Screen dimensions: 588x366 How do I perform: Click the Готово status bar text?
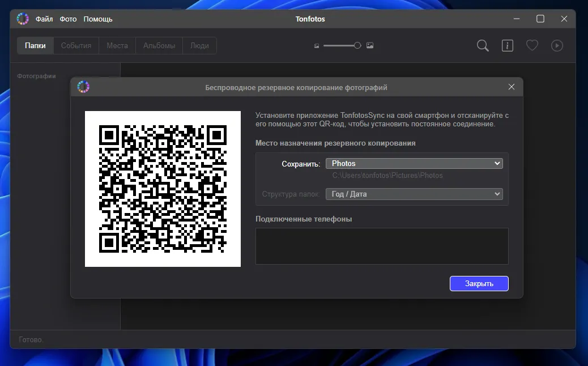point(31,340)
